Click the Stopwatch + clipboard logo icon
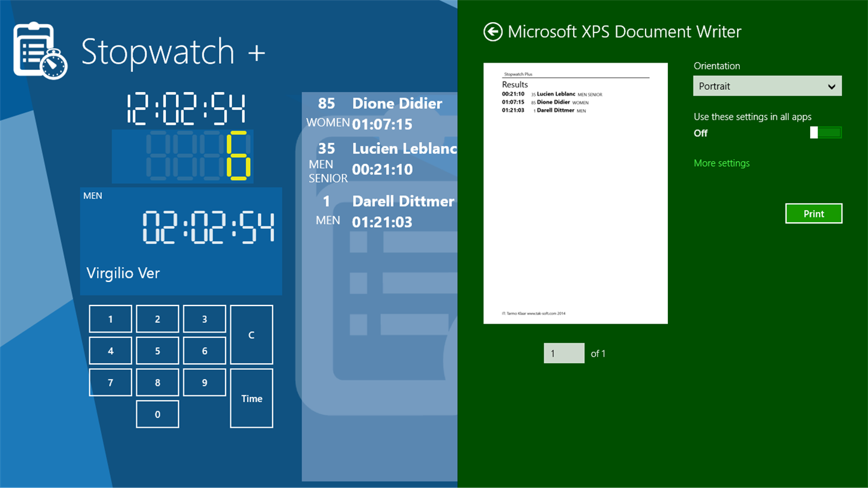 click(x=40, y=51)
